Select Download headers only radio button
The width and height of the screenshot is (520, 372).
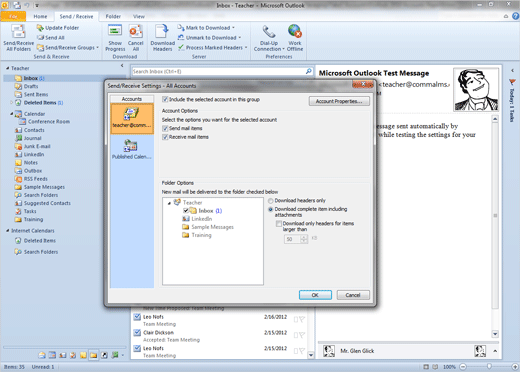271,201
